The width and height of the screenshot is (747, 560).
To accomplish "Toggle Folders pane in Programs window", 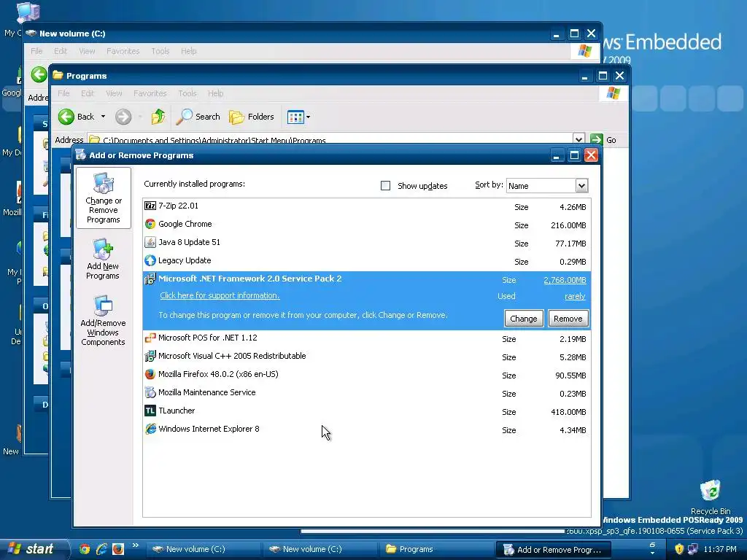I will 252,117.
